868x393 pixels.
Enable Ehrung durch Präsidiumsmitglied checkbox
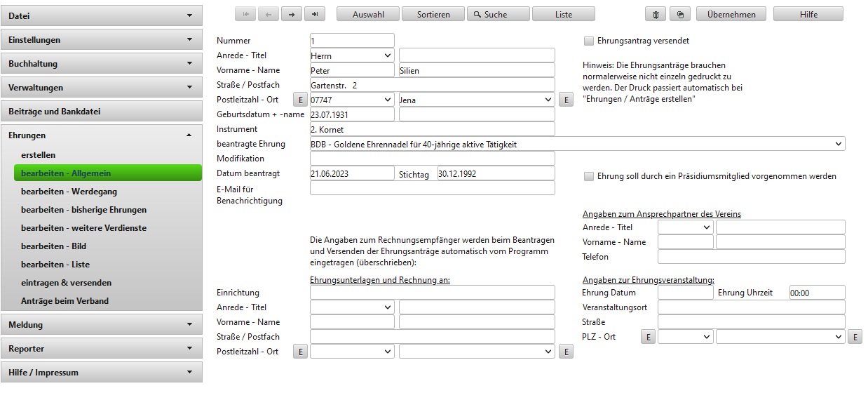tap(589, 176)
